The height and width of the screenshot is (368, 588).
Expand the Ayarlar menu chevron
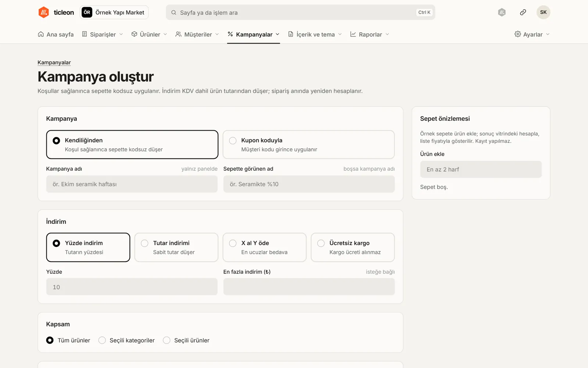point(548,34)
